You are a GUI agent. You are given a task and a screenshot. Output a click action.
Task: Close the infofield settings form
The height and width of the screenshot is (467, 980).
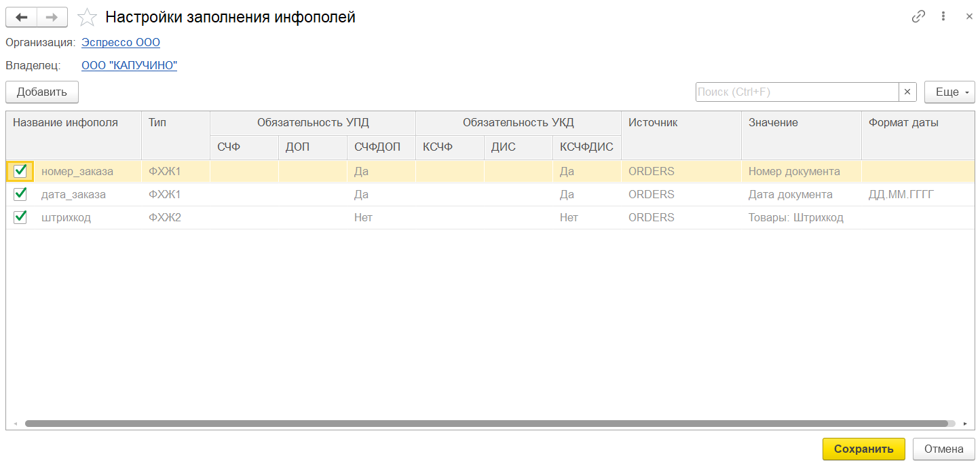[969, 17]
